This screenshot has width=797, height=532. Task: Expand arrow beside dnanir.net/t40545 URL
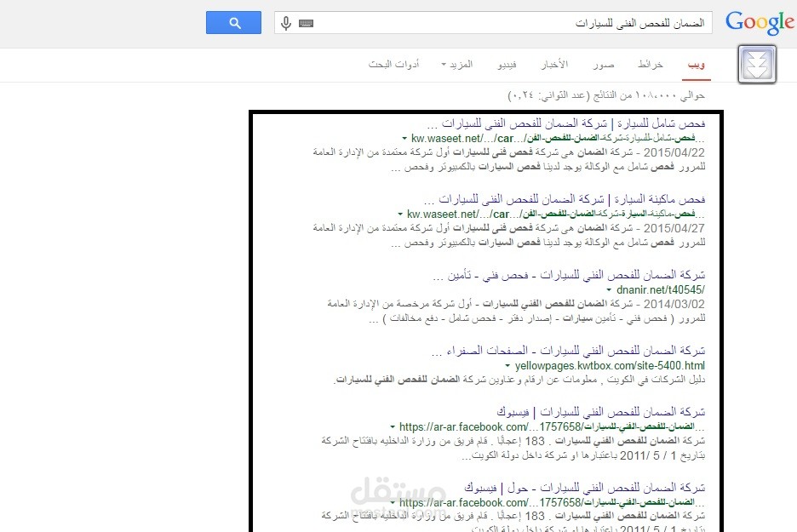[609, 289]
